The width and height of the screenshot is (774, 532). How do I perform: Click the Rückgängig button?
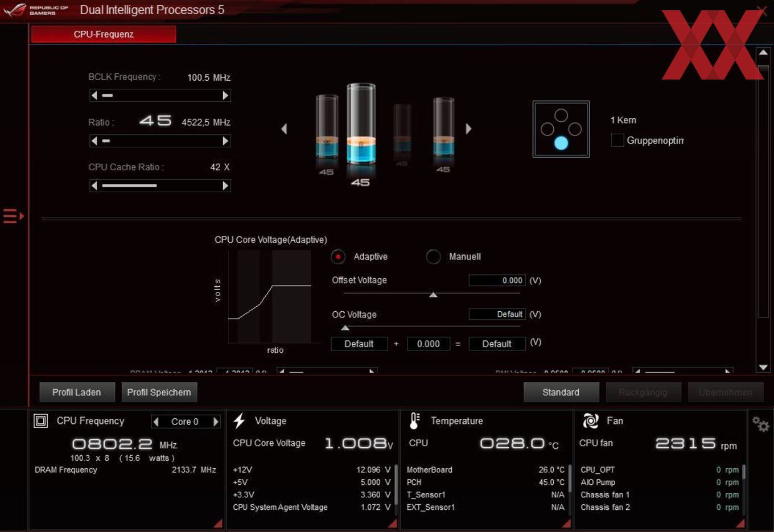click(x=643, y=392)
